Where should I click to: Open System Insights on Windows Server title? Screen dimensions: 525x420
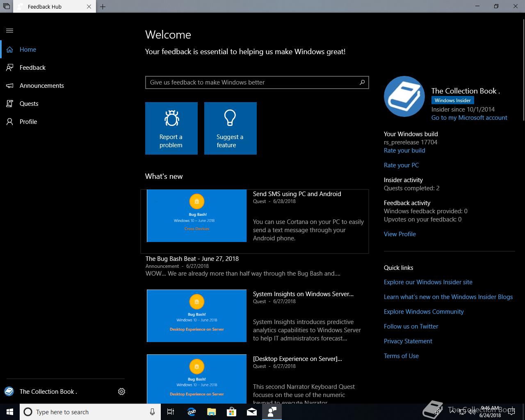pyautogui.click(x=303, y=294)
